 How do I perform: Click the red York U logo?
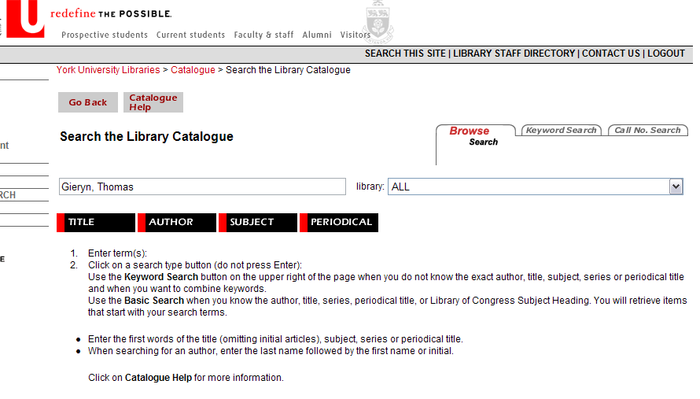[x=25, y=18]
